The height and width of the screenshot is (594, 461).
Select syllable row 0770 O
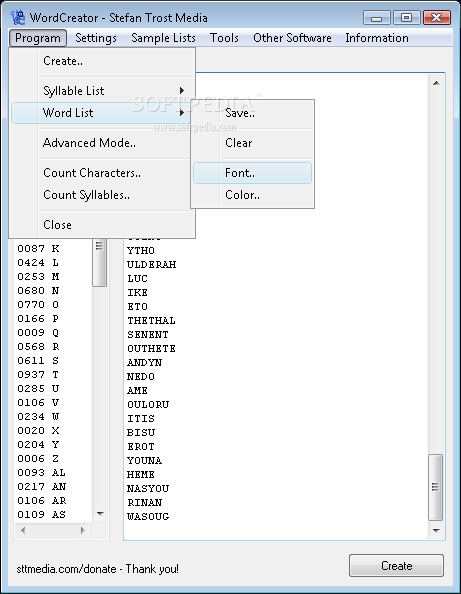pos(38,305)
